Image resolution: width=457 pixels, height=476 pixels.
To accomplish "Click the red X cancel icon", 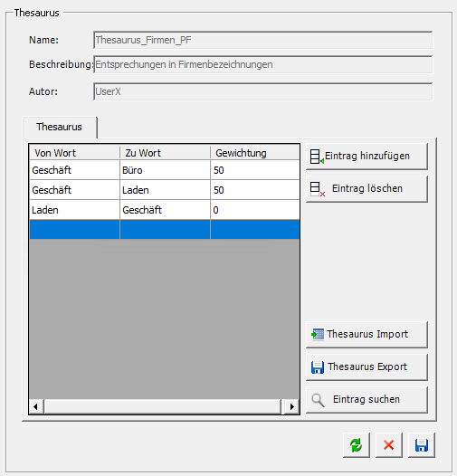I will pyautogui.click(x=389, y=445).
